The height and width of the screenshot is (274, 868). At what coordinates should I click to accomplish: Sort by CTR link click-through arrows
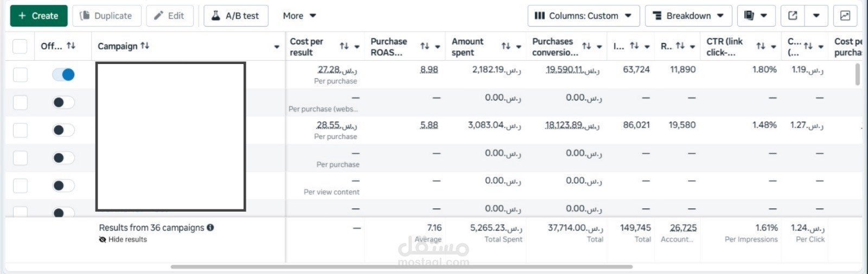761,47
